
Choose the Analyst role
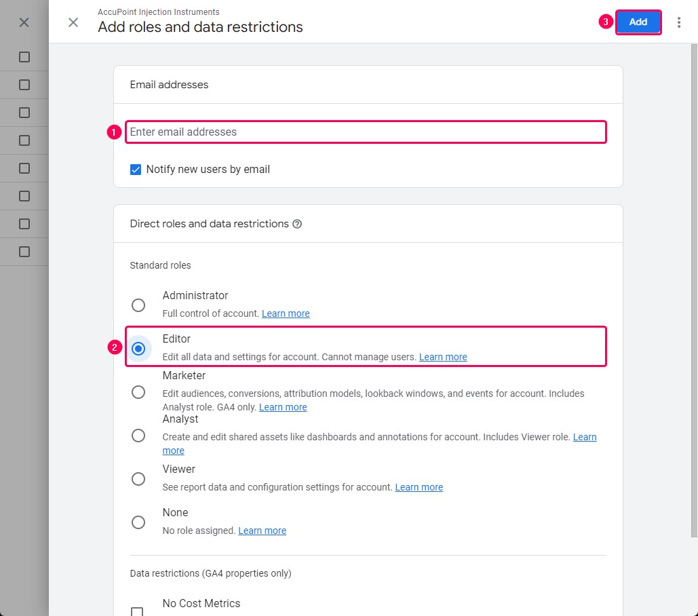(138, 436)
